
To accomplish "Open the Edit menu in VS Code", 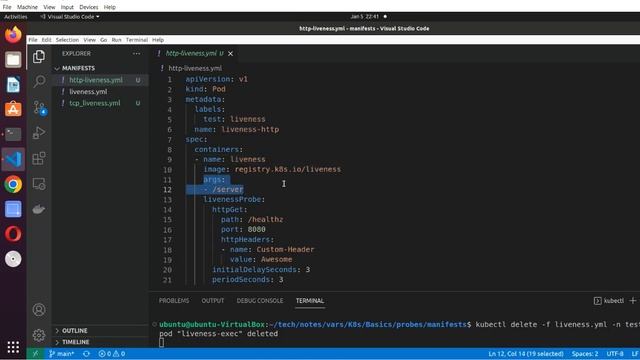I will 47,40.
